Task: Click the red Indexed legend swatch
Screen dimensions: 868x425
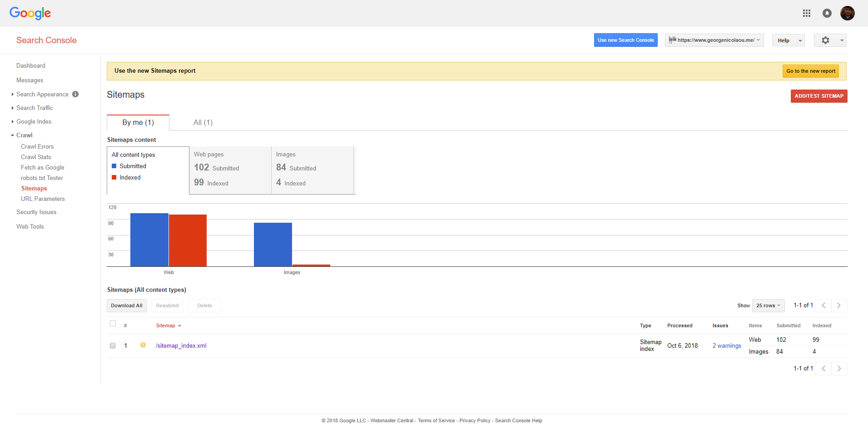Action: pos(114,177)
